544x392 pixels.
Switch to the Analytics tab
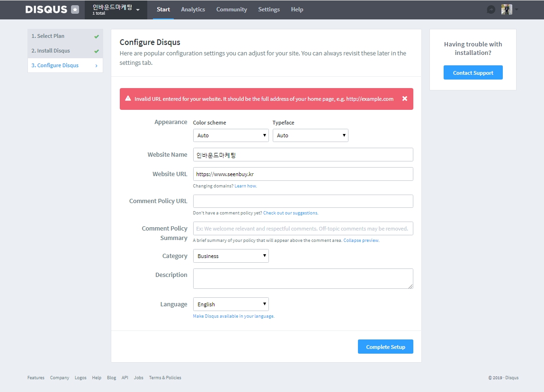[x=193, y=9]
